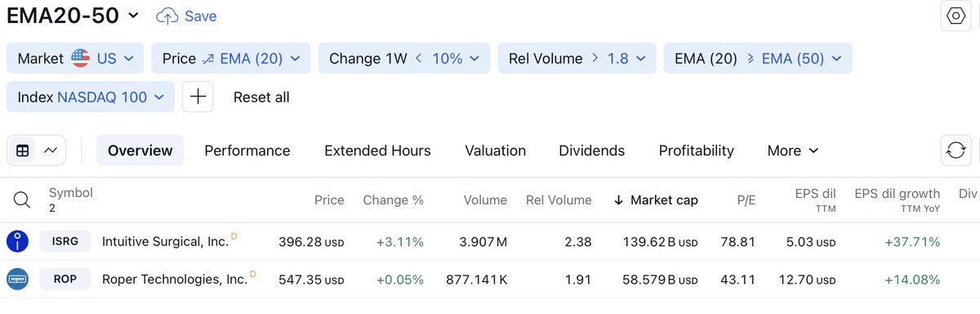980x314 pixels.
Task: Click ROP relative volume 1.91
Action: pyautogui.click(x=578, y=280)
